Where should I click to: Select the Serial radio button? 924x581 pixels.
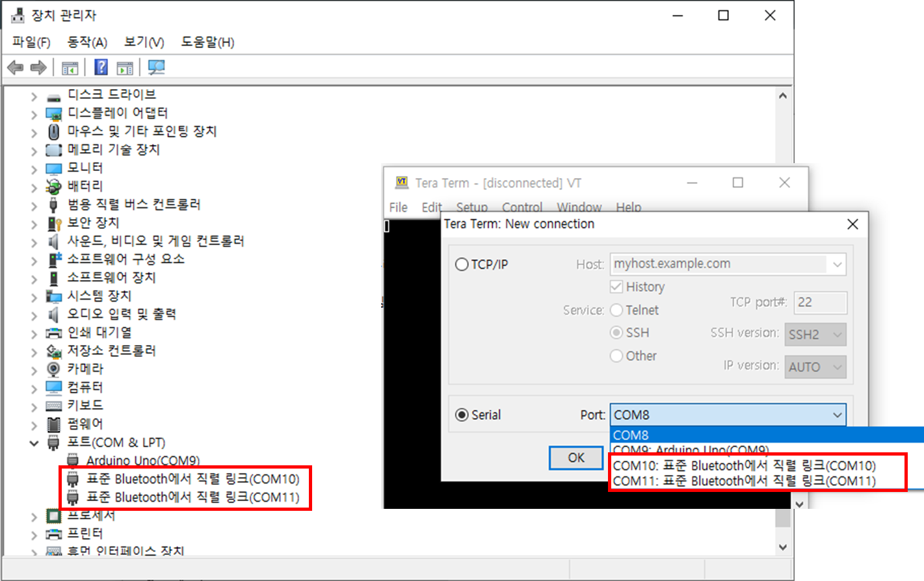[x=462, y=415]
